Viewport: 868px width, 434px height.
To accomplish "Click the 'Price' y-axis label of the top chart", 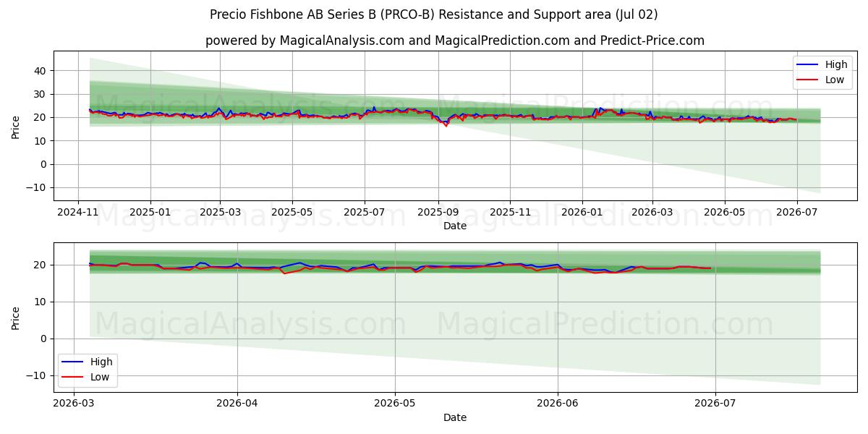I will tap(16, 126).
